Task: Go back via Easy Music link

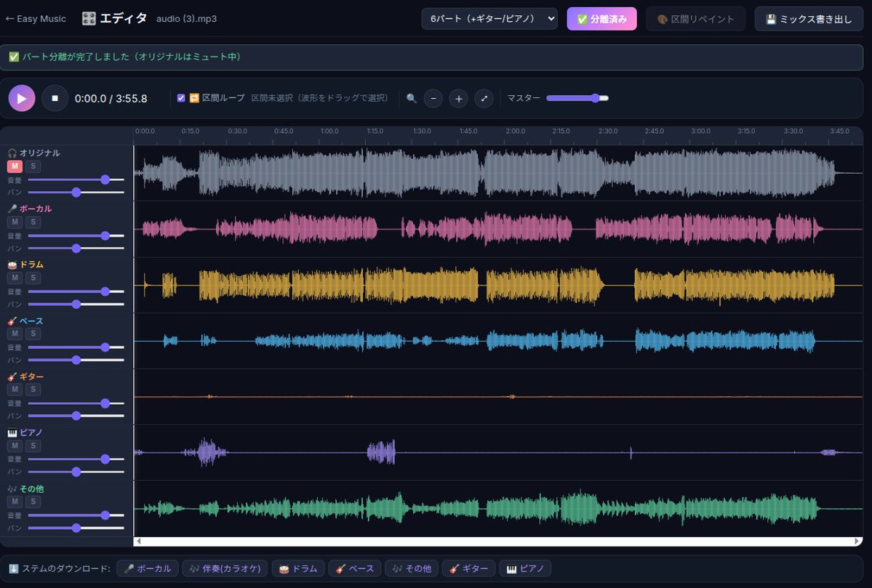Action: [x=36, y=19]
